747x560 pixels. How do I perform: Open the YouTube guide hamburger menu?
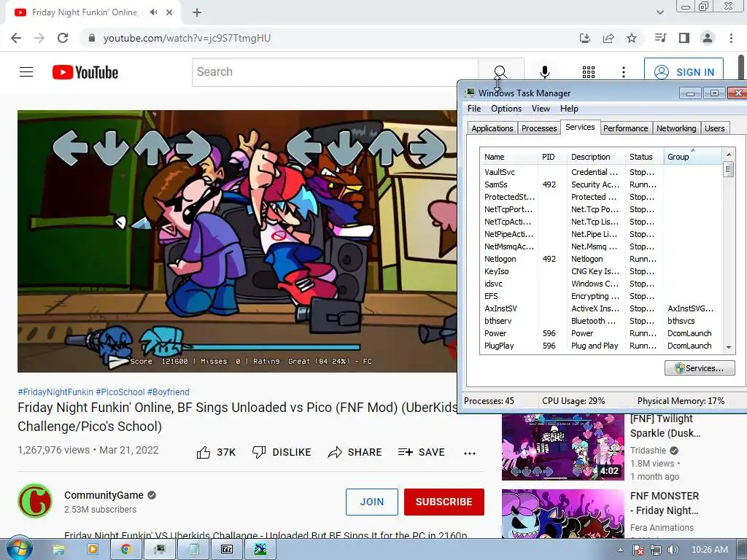[26, 72]
